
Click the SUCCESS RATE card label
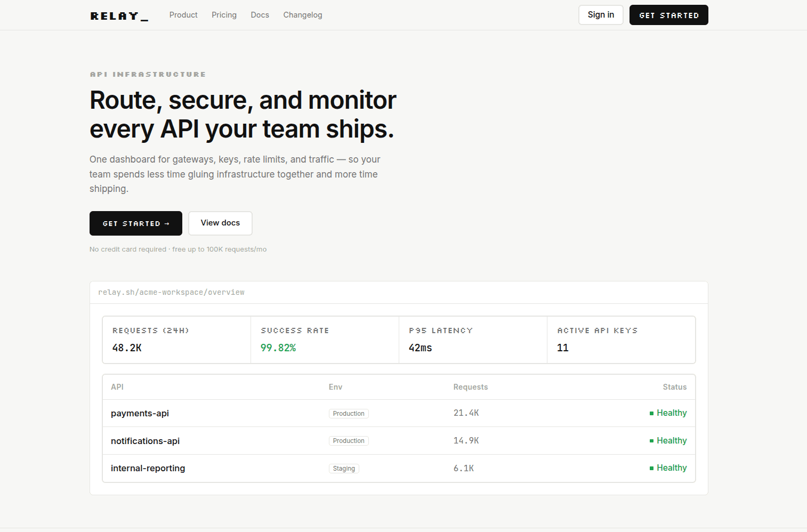point(295,331)
